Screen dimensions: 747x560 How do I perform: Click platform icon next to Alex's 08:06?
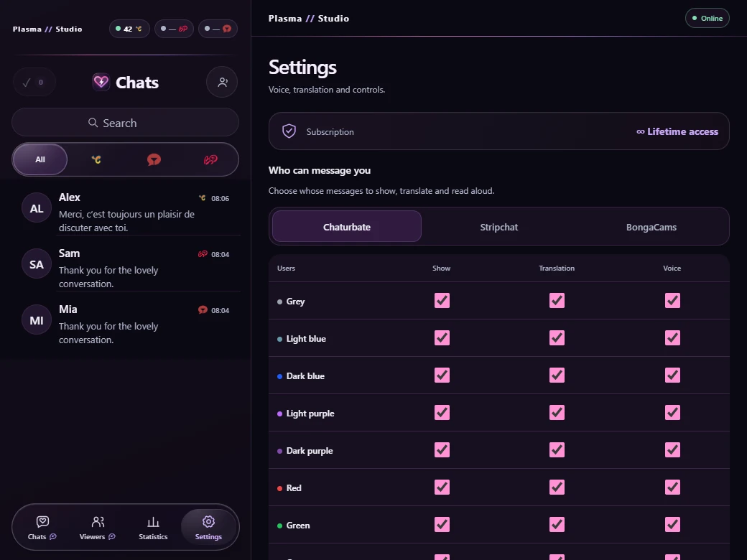pyautogui.click(x=203, y=198)
